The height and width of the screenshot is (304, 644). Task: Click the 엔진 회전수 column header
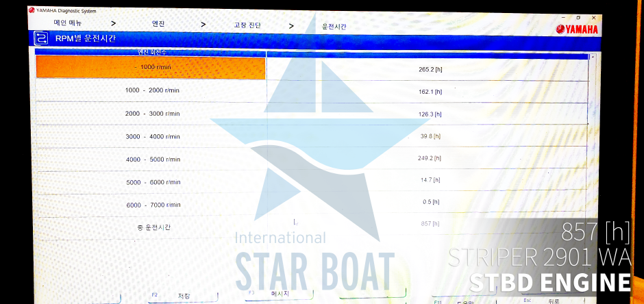click(x=151, y=51)
